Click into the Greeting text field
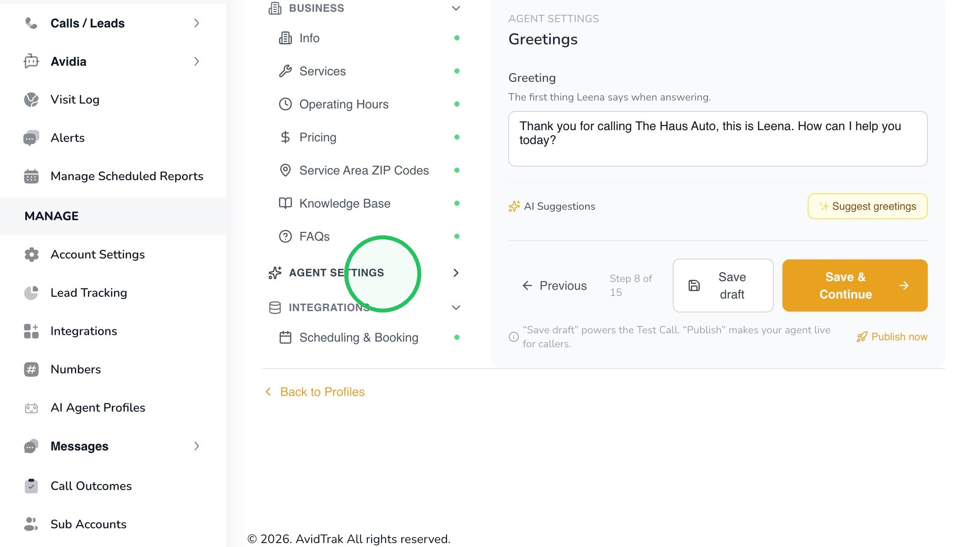The height and width of the screenshot is (547, 980). 718,139
